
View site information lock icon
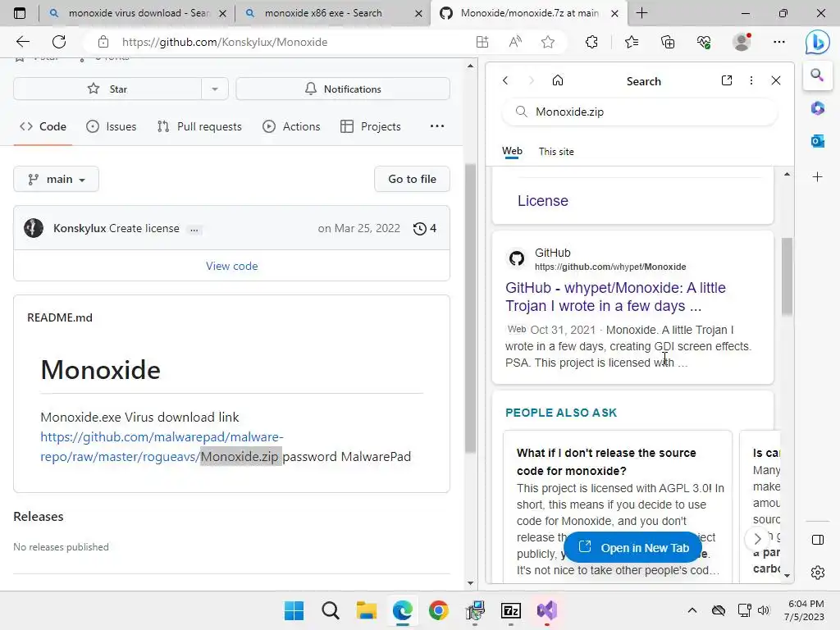coord(103,42)
